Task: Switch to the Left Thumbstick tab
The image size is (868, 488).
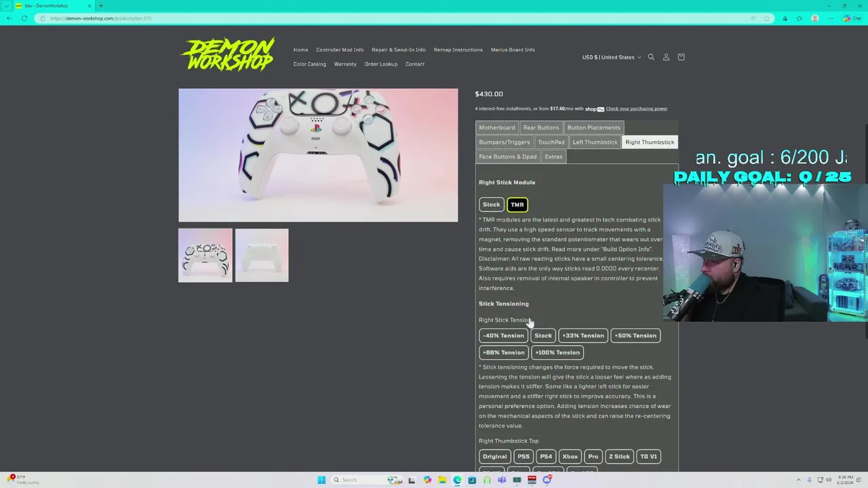Action: (595, 142)
